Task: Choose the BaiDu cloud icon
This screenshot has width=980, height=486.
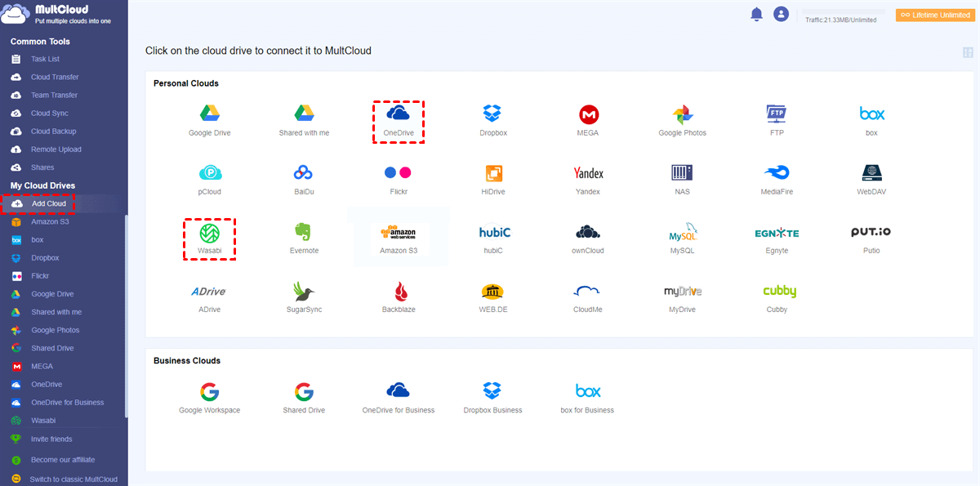Action: click(x=304, y=179)
